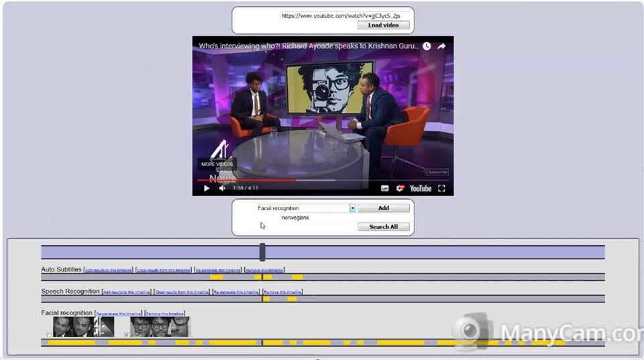Play the YouTube video
This screenshot has height=360, width=644.
[x=207, y=189]
